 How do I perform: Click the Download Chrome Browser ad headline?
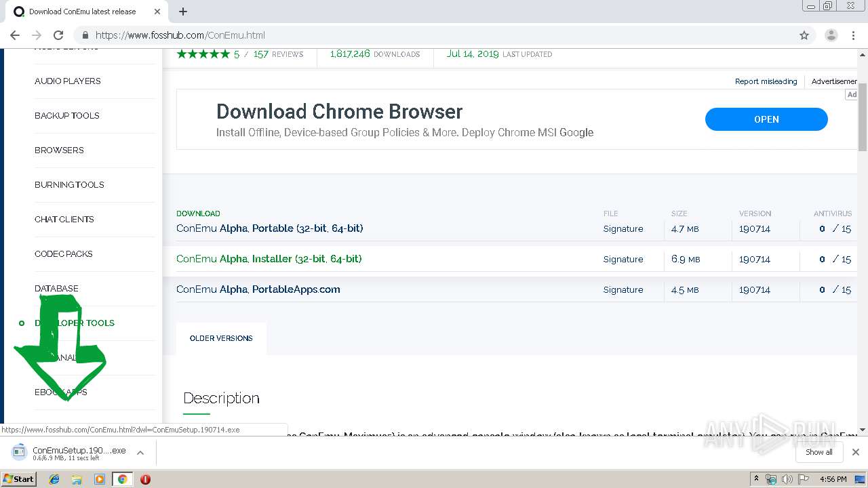[x=339, y=111]
